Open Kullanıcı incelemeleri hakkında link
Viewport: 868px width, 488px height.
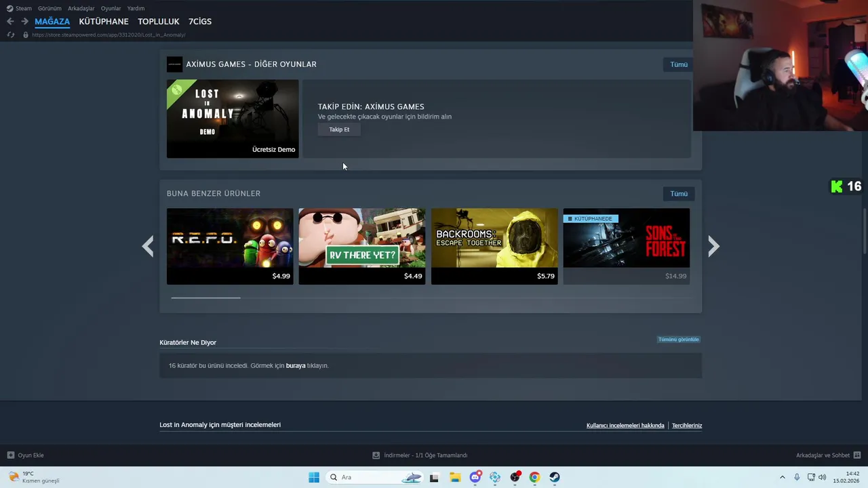tap(625, 426)
